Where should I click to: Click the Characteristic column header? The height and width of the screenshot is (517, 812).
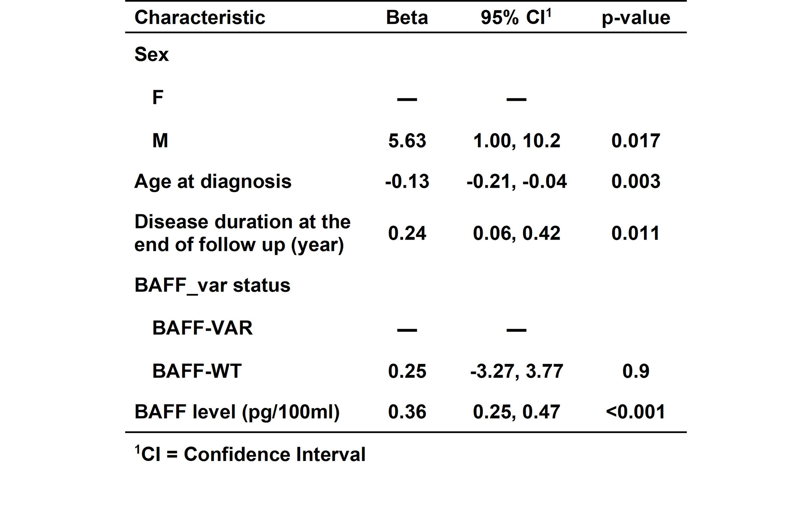(x=199, y=18)
